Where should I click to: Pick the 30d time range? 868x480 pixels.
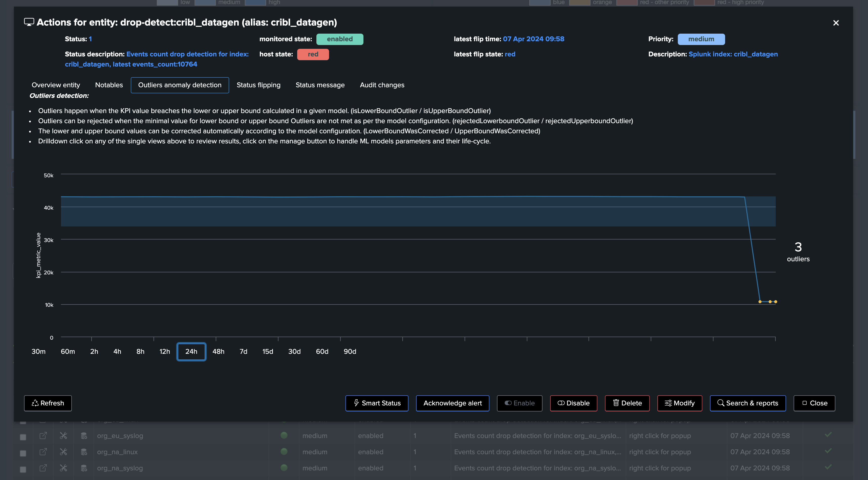(294, 351)
